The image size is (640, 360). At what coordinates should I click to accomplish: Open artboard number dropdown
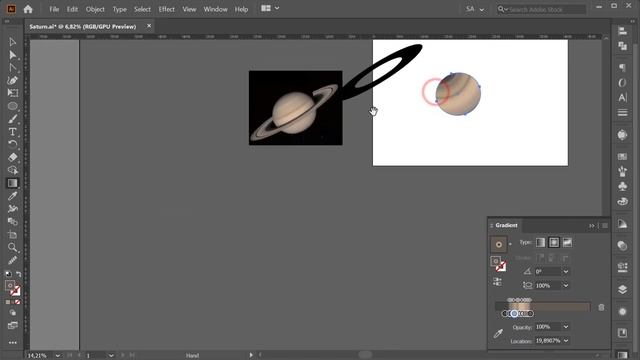[111, 356]
